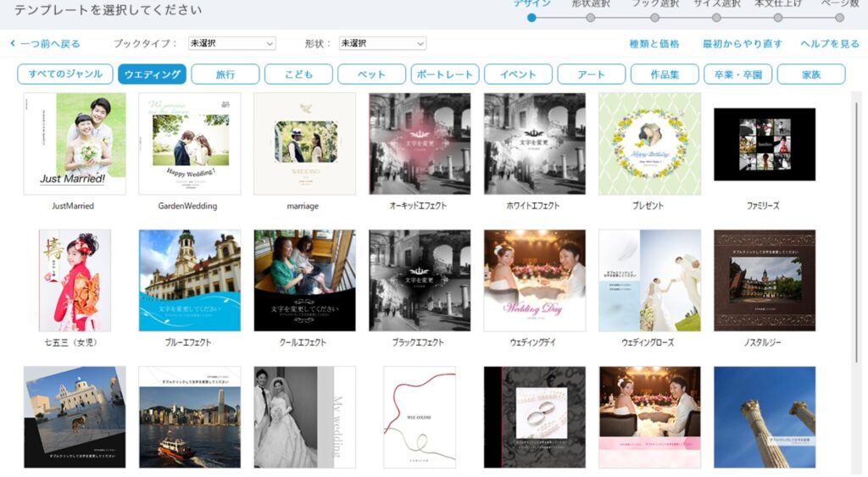868x477 pixels.
Task: Select the プレゼント floral wreath template
Action: pyautogui.click(x=649, y=143)
